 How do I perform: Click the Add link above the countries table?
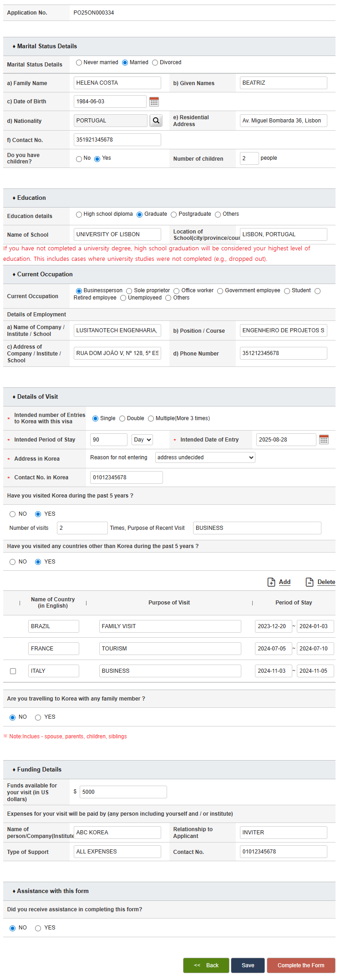coord(285,582)
